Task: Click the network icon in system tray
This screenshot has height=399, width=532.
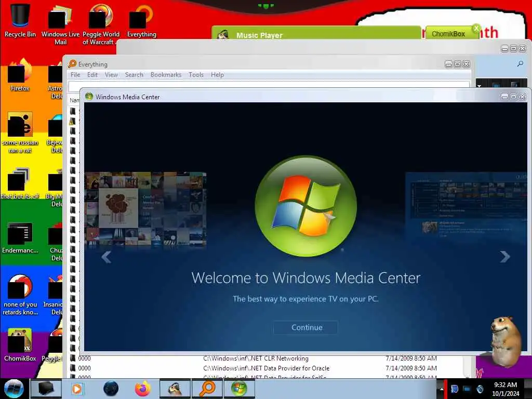Action: [x=467, y=389]
